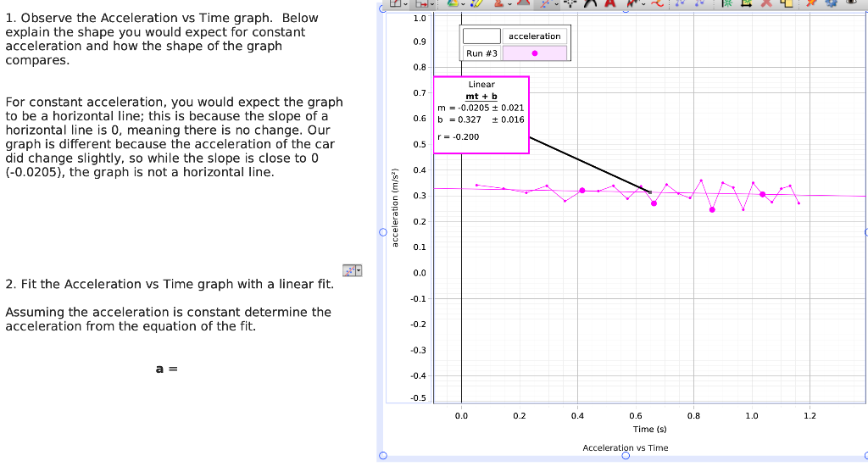This screenshot has width=868, height=472.
Task: Click the 'Assuming the acceleration is constant' instruction text
Action: coord(169,319)
